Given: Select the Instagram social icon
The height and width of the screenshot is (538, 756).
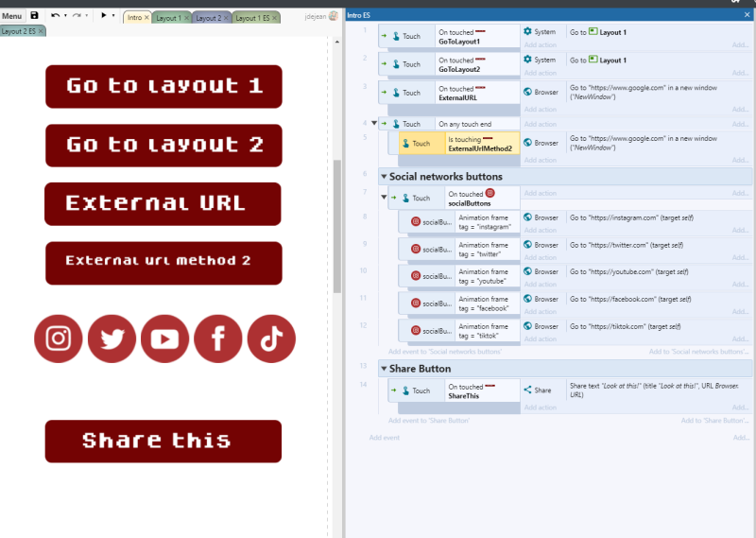Looking at the screenshot, I should tap(59, 338).
